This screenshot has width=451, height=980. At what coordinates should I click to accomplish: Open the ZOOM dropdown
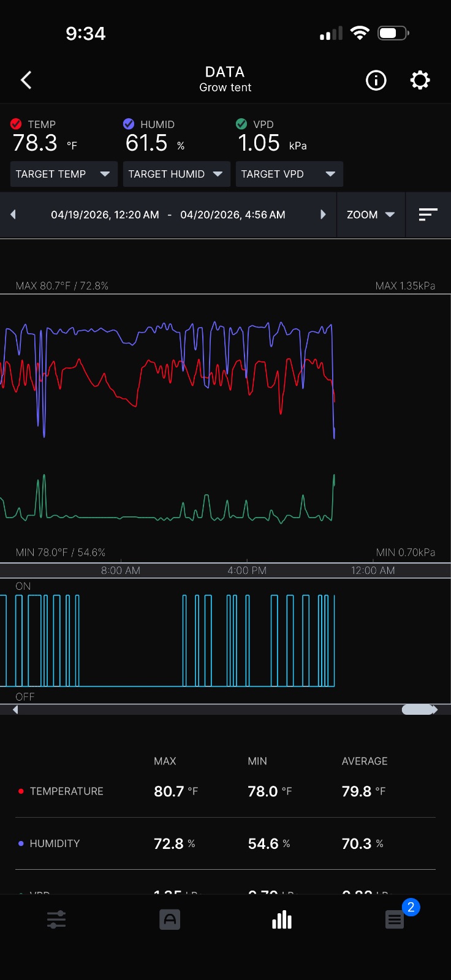click(x=371, y=214)
